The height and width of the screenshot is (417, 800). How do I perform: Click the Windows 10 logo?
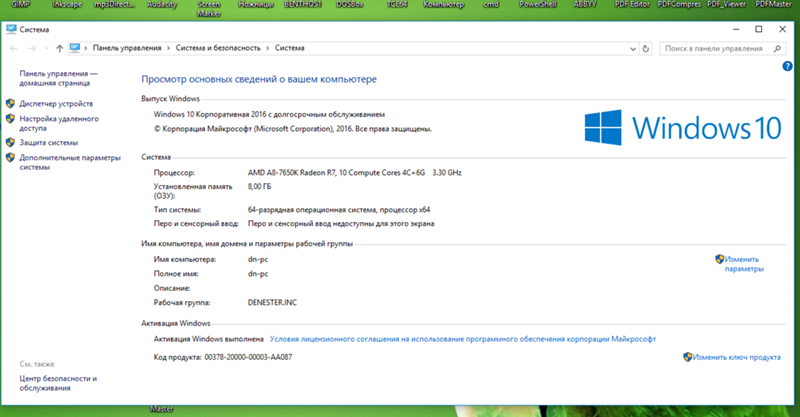(683, 128)
